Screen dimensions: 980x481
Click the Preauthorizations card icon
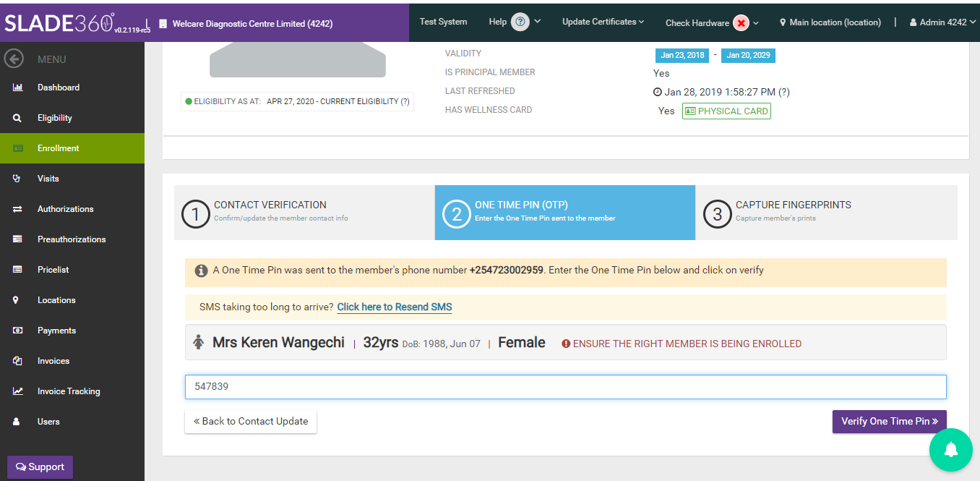[x=18, y=239]
